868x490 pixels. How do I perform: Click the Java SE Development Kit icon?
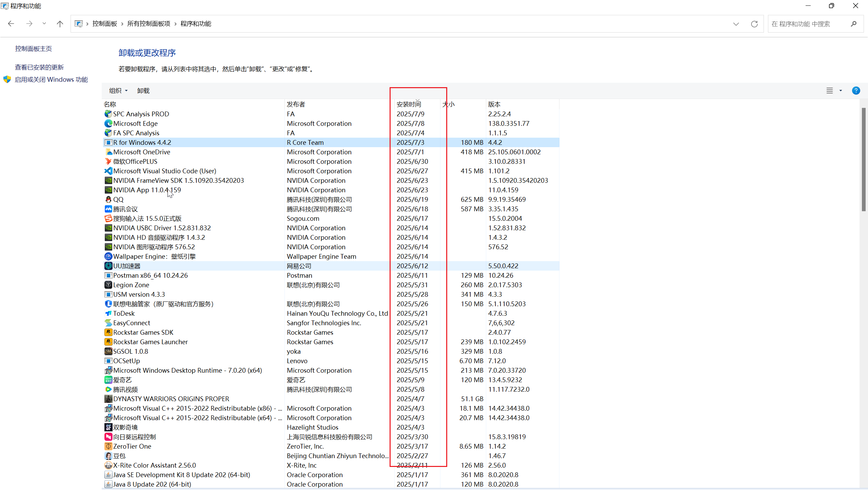(x=108, y=475)
